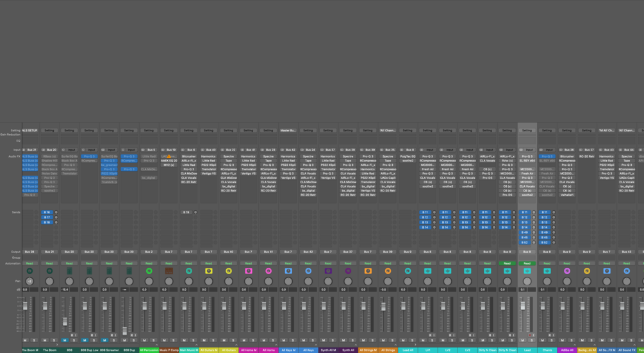Screen dimensions: 644x353
Task: Click the green All Percussion track icon
Action: click(x=149, y=271)
